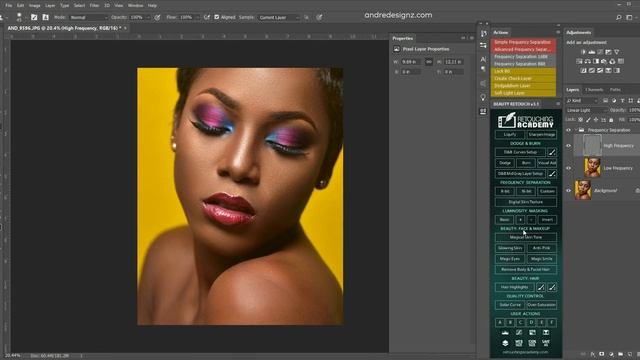The height and width of the screenshot is (360, 640).
Task: Lock layer position icon
Action: pyautogui.click(x=596, y=120)
